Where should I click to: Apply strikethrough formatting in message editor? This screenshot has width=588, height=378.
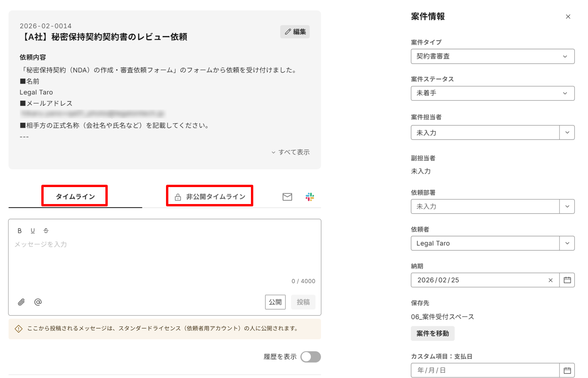(46, 231)
